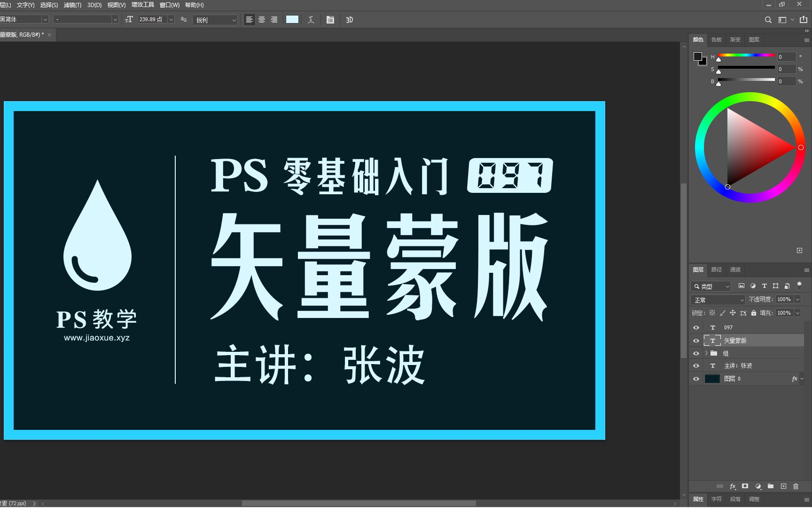This screenshot has height=508, width=812.
Task: Click the Delete layer trash icon
Action: pos(796,486)
